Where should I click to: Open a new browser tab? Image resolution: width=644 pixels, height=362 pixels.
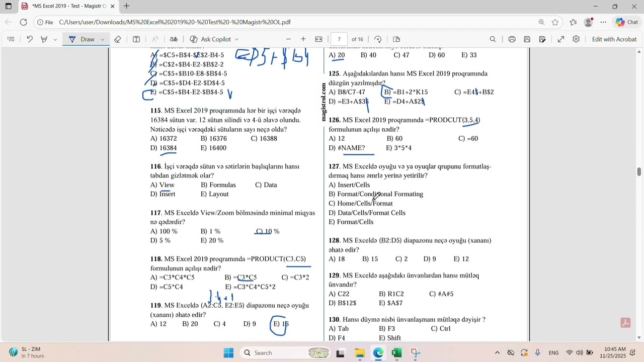[126, 7]
